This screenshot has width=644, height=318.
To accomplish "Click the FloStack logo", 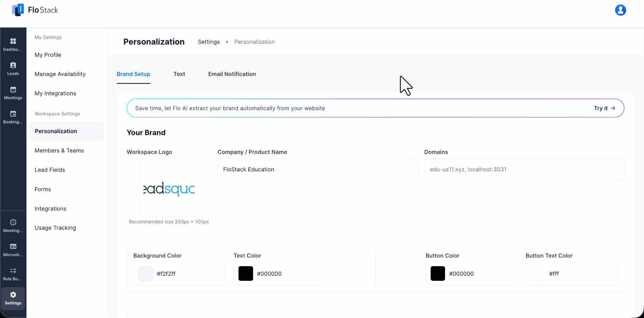I will (x=35, y=10).
